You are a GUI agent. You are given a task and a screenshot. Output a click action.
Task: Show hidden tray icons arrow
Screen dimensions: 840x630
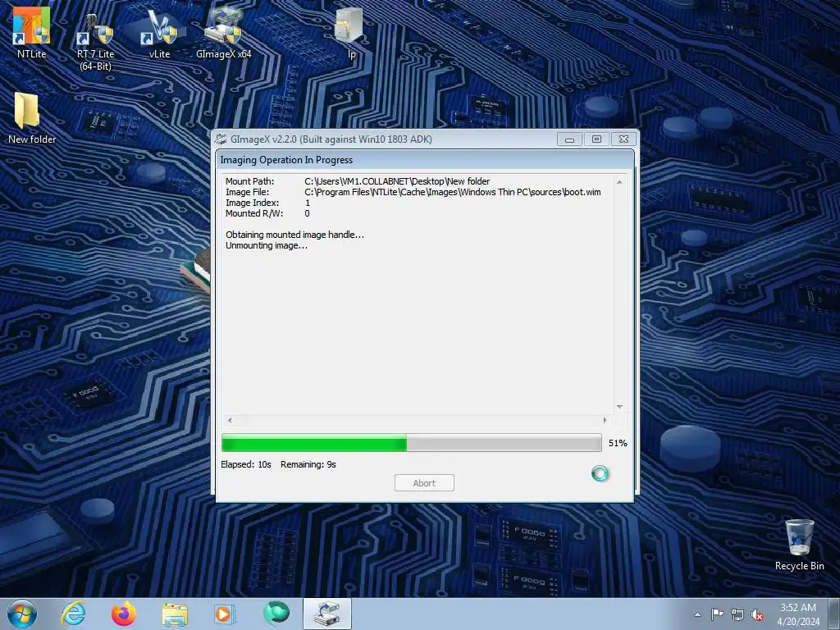697,614
